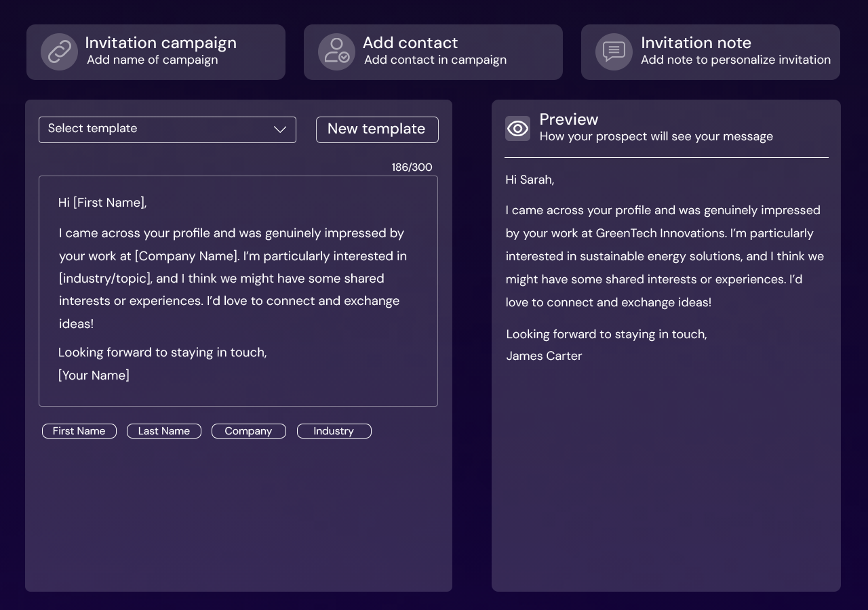The height and width of the screenshot is (610, 868).
Task: Click the add contact person icon
Action: tap(336, 52)
